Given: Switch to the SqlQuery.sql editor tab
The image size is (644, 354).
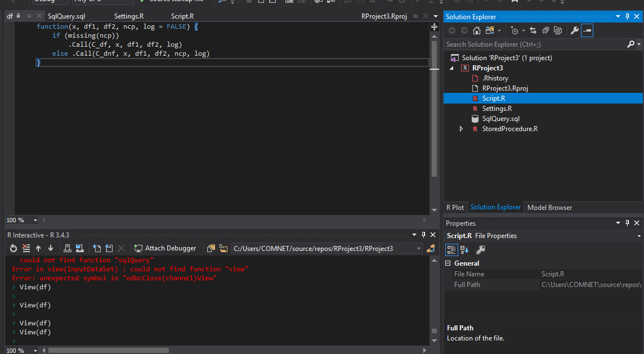Looking at the screenshot, I should pyautogui.click(x=66, y=16).
